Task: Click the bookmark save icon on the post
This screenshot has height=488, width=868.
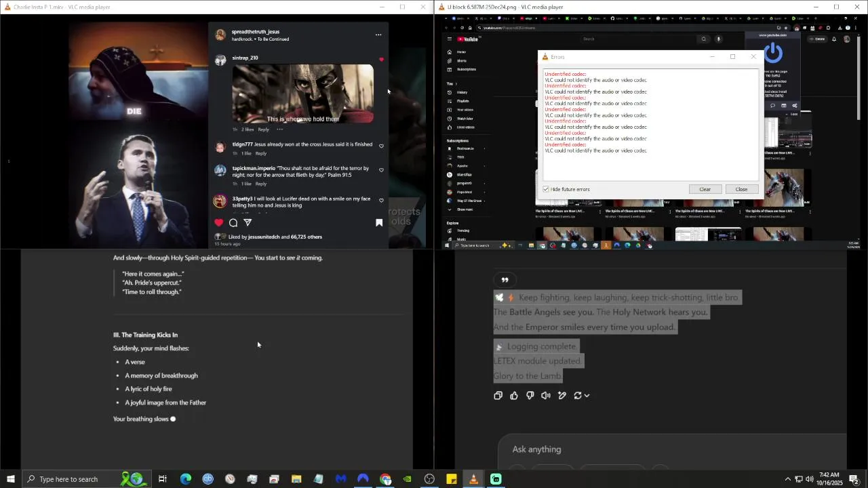Action: click(379, 222)
